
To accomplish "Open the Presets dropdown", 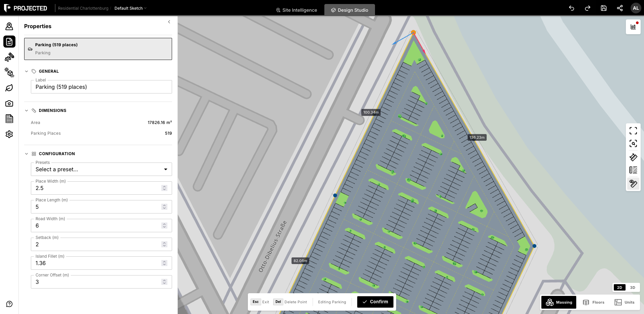I will pyautogui.click(x=101, y=169).
